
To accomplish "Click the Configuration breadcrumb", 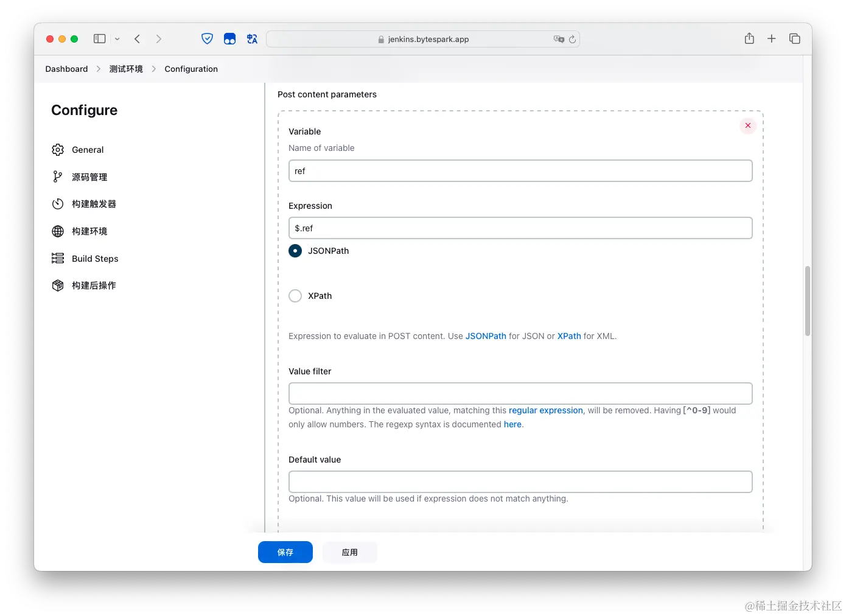I will tap(191, 69).
